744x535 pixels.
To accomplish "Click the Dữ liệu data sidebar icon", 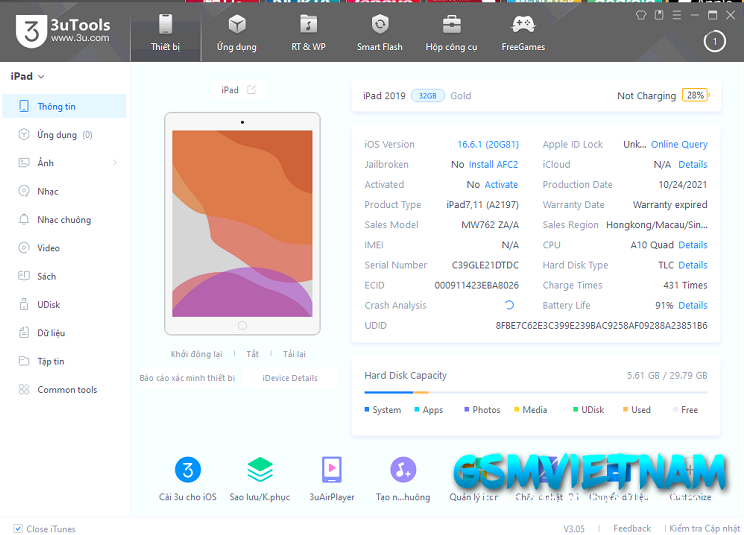I will click(x=24, y=333).
